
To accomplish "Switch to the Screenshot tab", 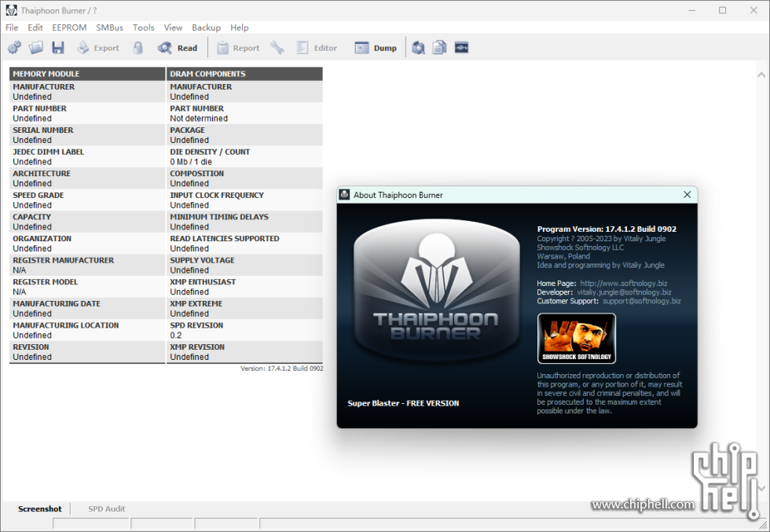I will (40, 509).
